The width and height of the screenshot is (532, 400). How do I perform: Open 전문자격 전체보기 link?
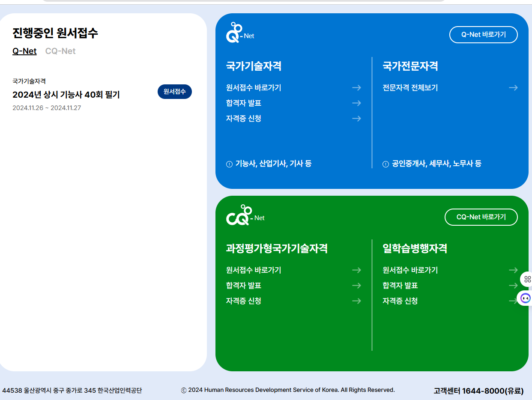click(x=410, y=88)
